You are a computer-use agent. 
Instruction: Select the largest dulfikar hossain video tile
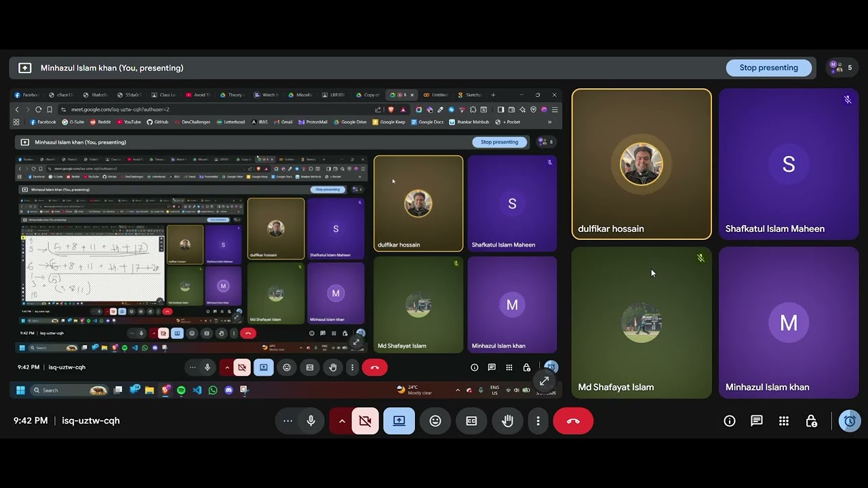[x=642, y=164]
